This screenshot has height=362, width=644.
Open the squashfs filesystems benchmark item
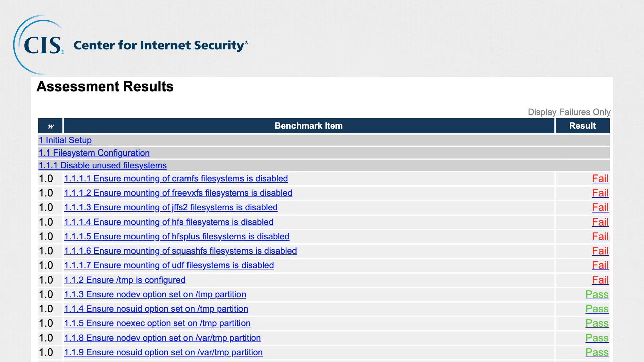pos(180,251)
